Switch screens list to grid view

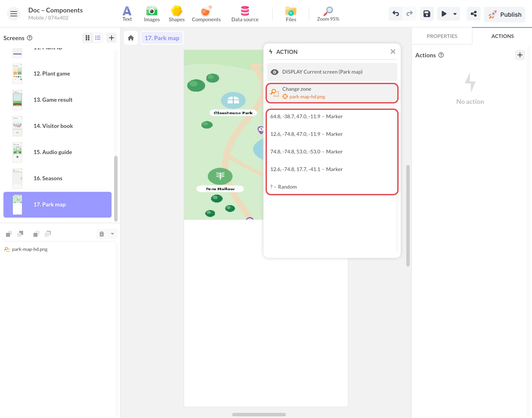88,38
